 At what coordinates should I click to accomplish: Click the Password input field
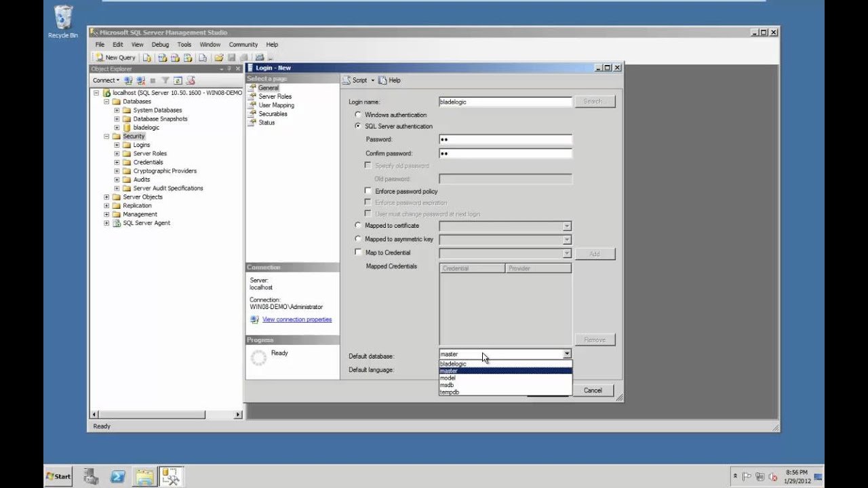tap(505, 140)
